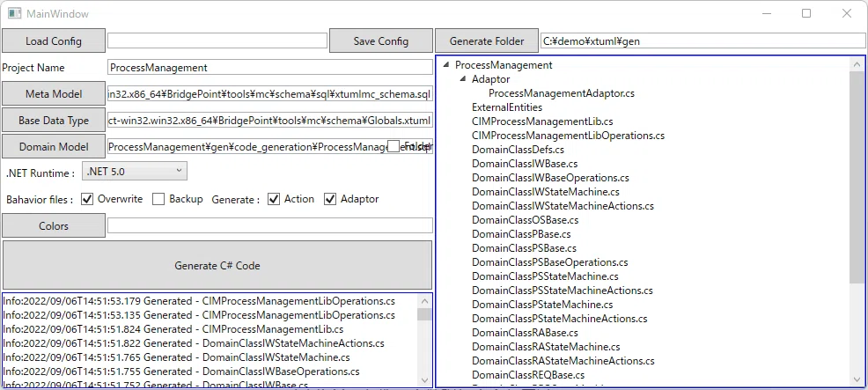Open the .NET Runtime dropdown
The height and width of the screenshot is (390, 868).
pos(135,171)
